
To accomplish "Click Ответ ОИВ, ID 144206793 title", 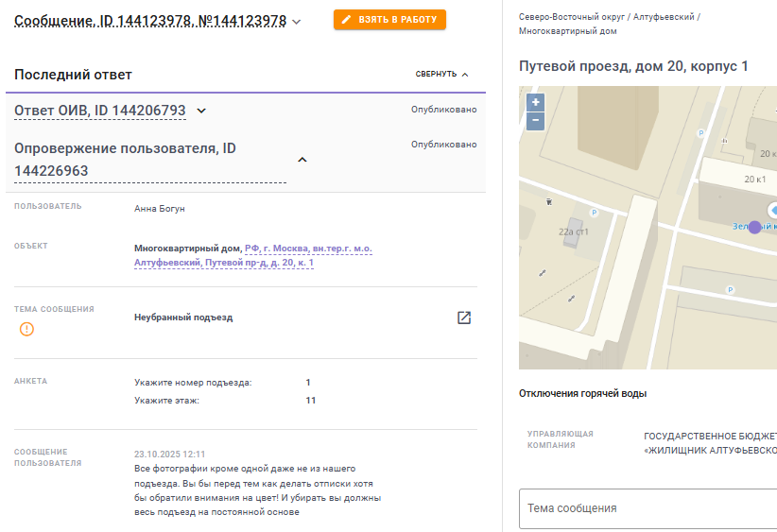I will [x=100, y=111].
